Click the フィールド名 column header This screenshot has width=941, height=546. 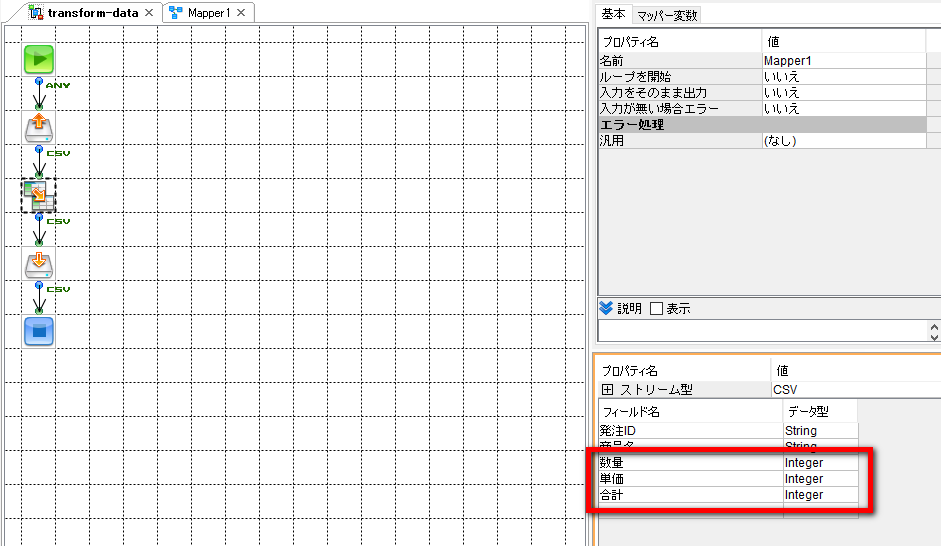(691, 412)
